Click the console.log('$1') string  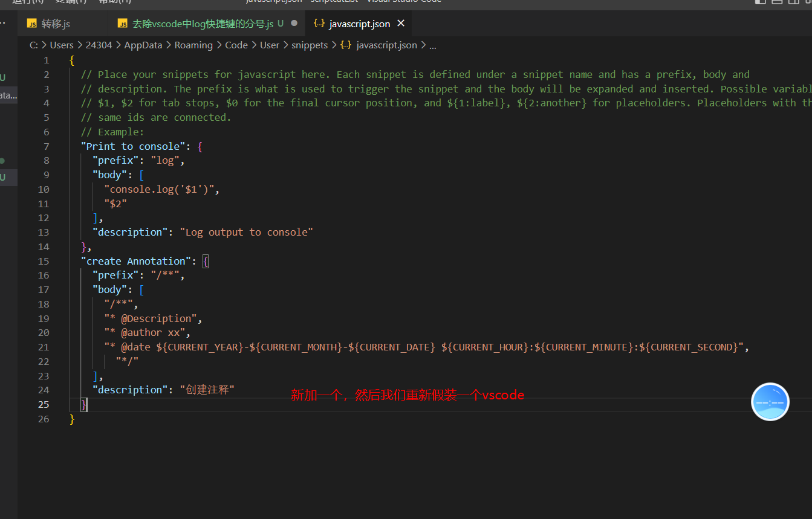159,189
